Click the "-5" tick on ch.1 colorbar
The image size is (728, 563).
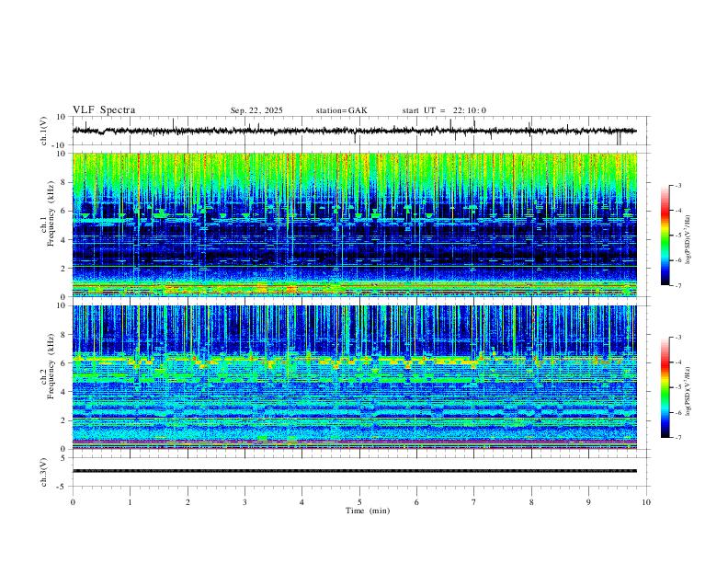(677, 236)
